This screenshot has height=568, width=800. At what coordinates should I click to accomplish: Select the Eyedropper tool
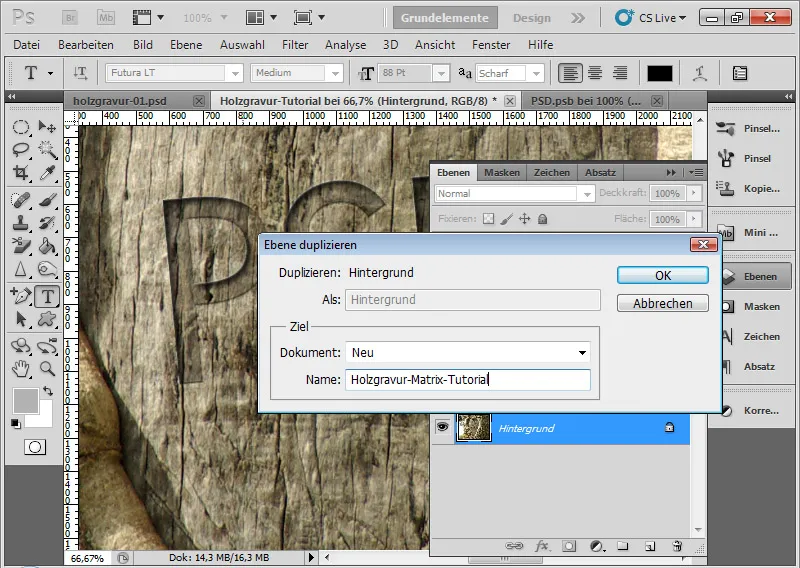[47, 173]
